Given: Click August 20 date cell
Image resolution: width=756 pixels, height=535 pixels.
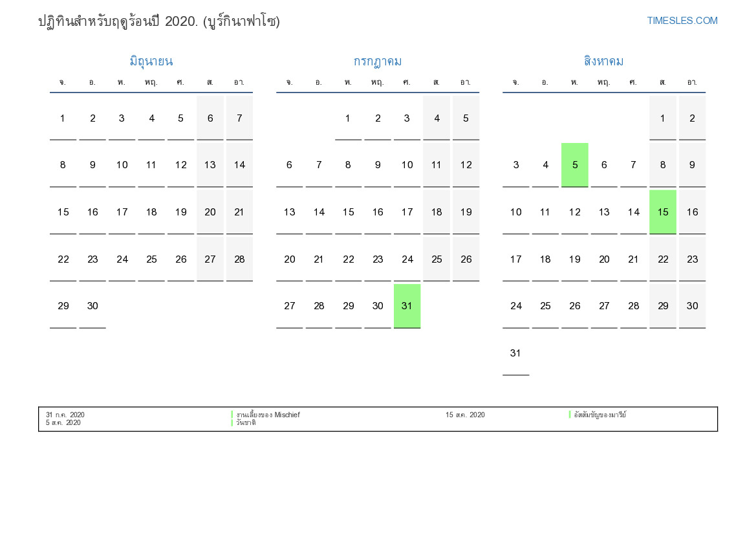Looking at the screenshot, I should pyautogui.click(x=604, y=259).
